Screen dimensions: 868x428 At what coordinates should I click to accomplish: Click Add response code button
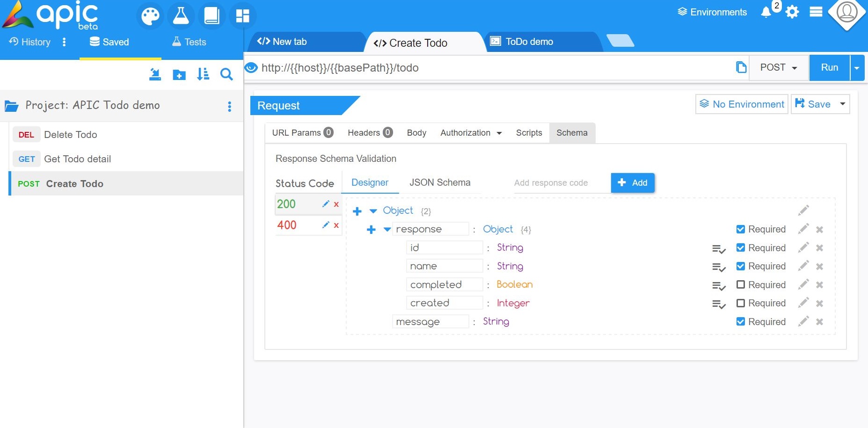click(633, 183)
